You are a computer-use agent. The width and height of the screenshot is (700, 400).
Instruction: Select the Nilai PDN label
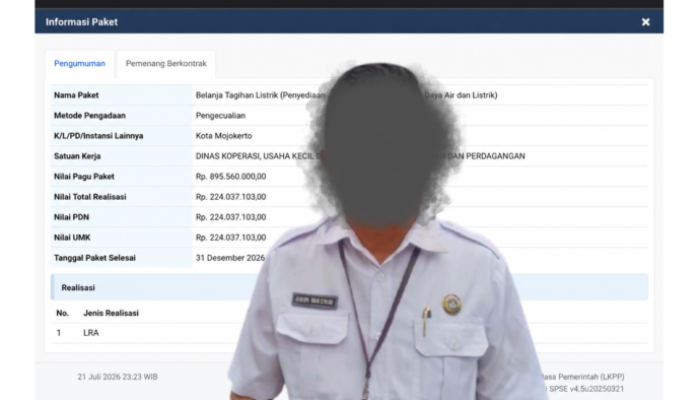[x=71, y=217]
